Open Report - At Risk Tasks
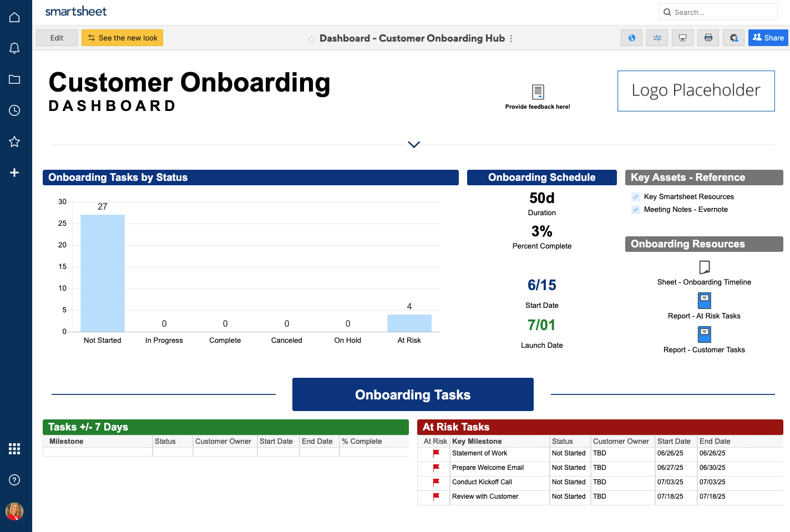The height and width of the screenshot is (532, 790). pyautogui.click(x=704, y=315)
